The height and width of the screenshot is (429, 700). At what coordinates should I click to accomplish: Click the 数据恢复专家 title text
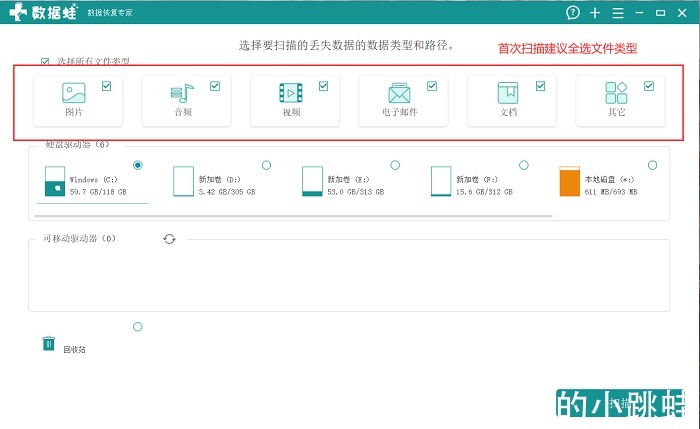pyautogui.click(x=110, y=13)
